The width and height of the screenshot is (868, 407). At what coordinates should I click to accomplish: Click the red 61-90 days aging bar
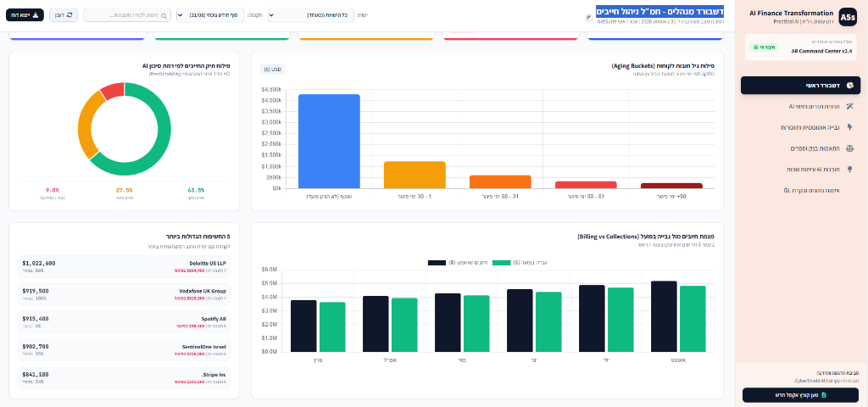[587, 185]
